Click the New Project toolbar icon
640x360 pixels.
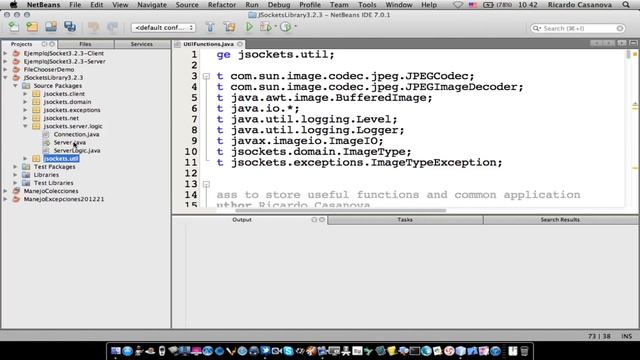32,27
